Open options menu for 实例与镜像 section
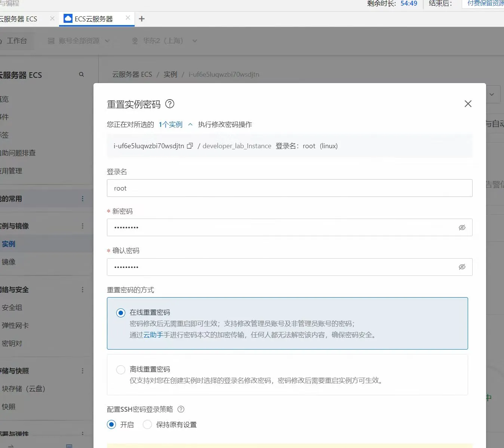 click(83, 226)
